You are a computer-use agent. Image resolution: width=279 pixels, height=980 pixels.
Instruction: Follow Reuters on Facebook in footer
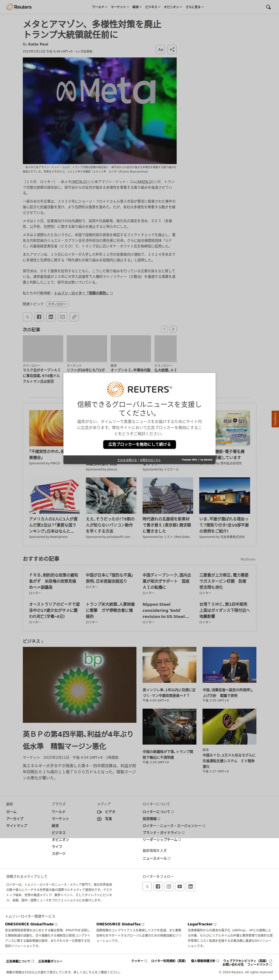pyautogui.click(x=158, y=886)
